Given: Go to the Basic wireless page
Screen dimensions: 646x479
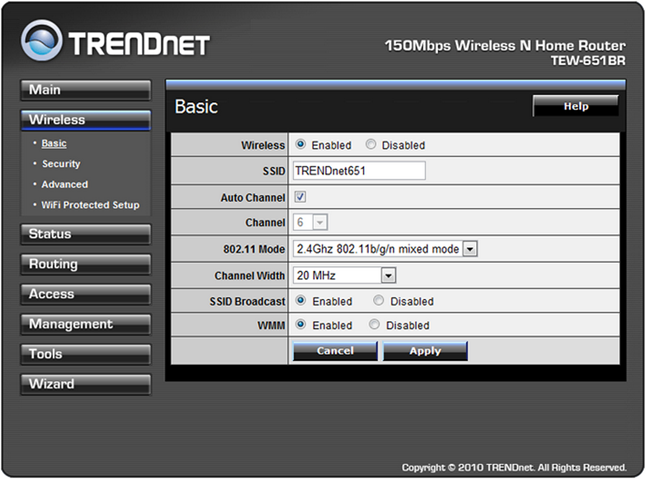Looking at the screenshot, I should pyautogui.click(x=54, y=143).
